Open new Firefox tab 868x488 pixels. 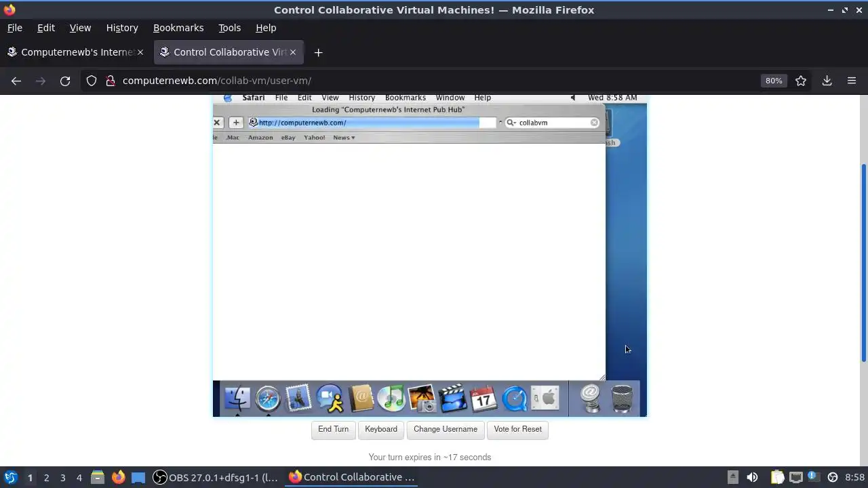click(x=318, y=52)
